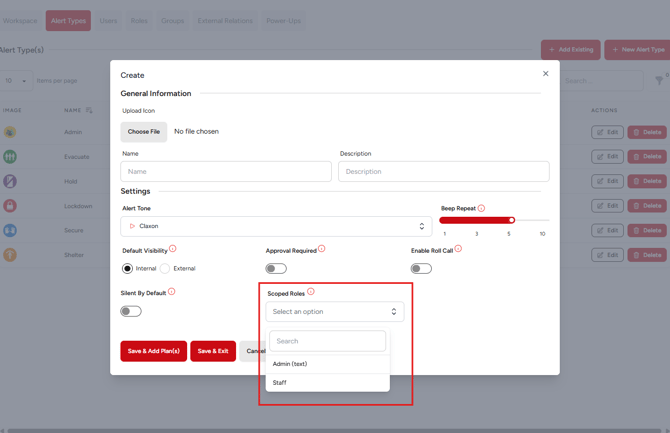Select the External visibility radio button
The width and height of the screenshot is (670, 433).
(165, 268)
